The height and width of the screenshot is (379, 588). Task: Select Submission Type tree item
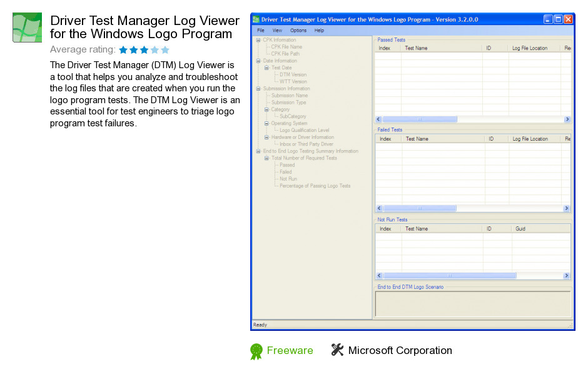289,103
